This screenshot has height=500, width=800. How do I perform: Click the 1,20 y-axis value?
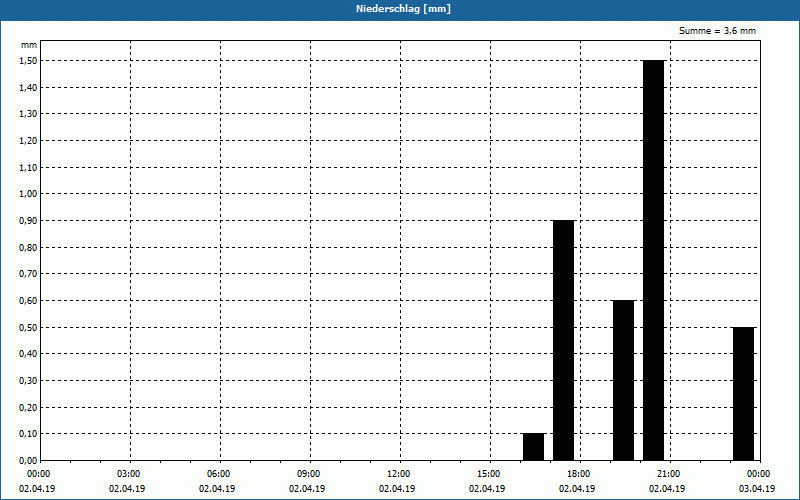(x=28, y=141)
